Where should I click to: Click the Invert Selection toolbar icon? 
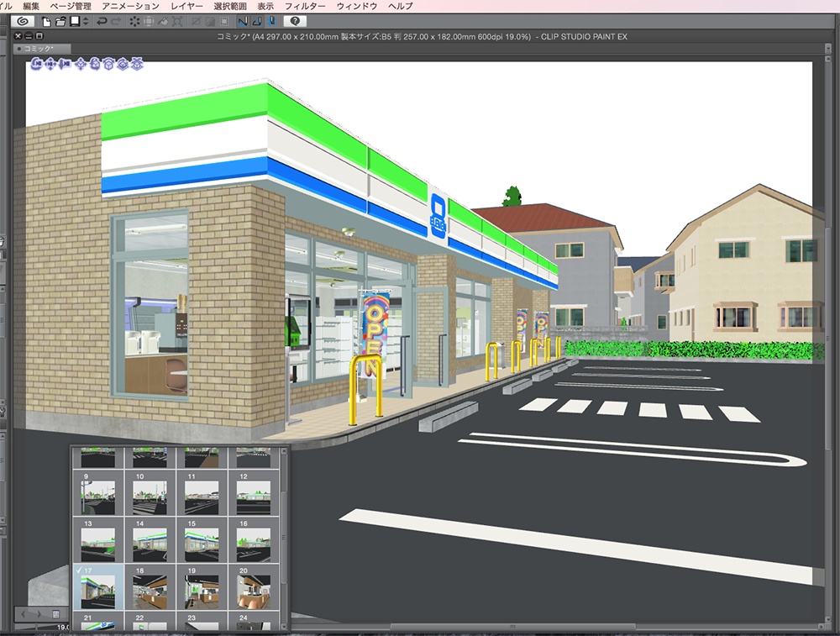[210, 22]
